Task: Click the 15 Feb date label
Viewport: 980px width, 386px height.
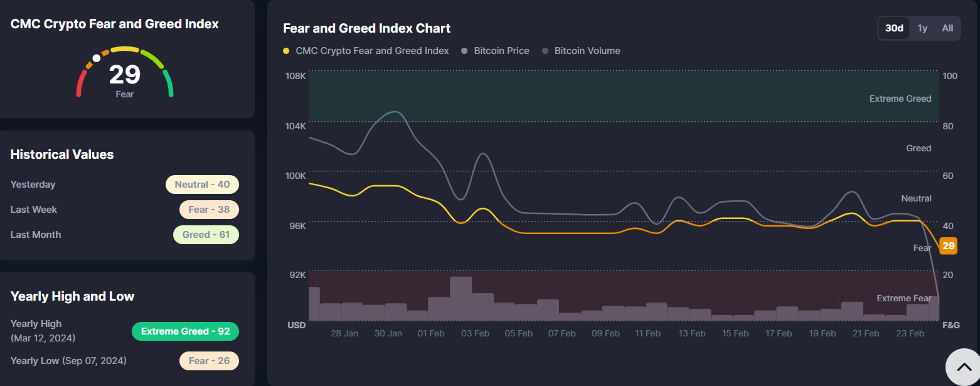Action: pos(735,333)
